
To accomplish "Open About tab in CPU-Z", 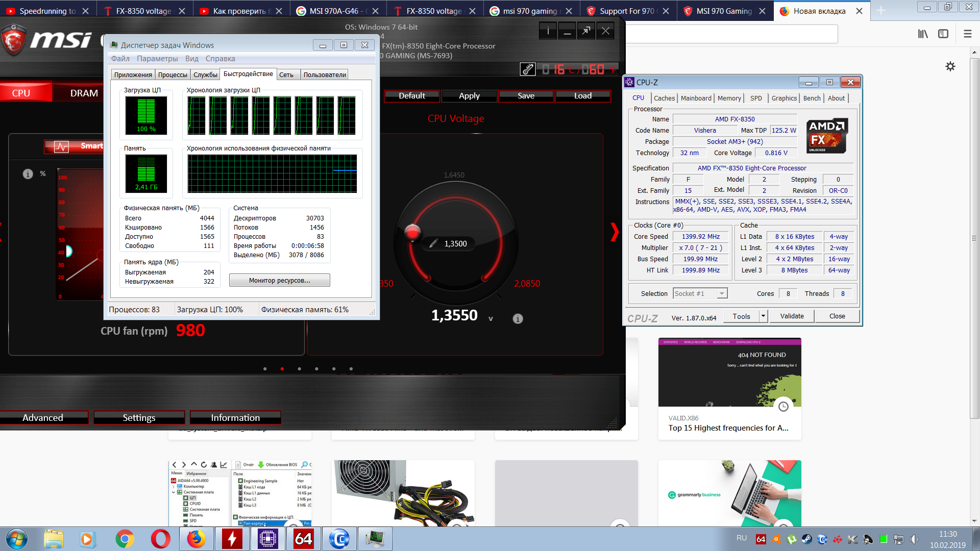I will (x=836, y=98).
